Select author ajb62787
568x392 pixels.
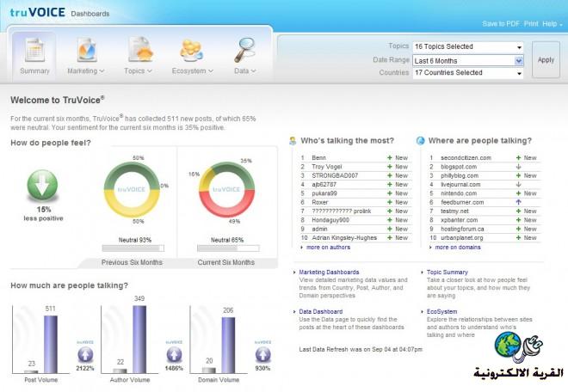324,184
